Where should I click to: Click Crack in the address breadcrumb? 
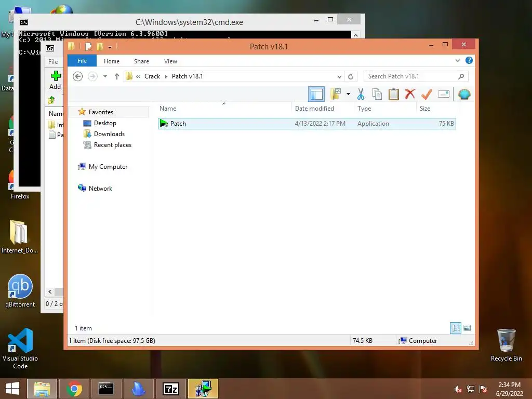click(x=152, y=76)
